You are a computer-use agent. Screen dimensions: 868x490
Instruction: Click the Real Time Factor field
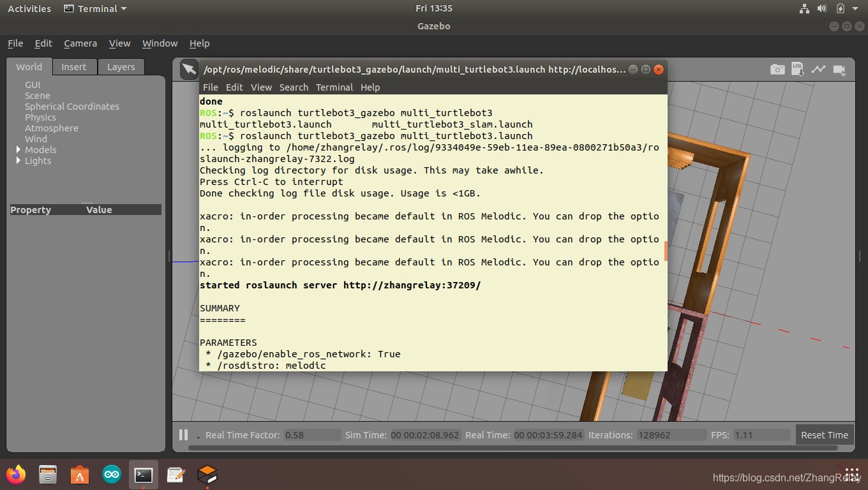tap(312, 435)
